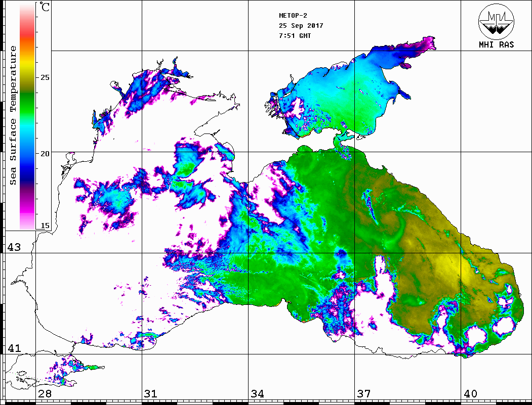Click the '°C' unit label
Screen dimensions: 532x405
point(45,7)
